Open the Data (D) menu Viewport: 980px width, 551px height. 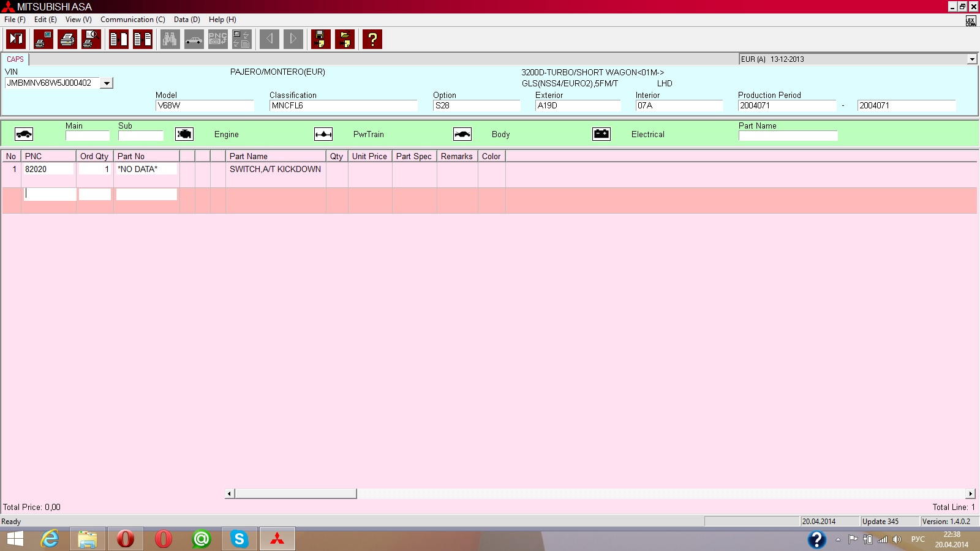[x=187, y=20]
